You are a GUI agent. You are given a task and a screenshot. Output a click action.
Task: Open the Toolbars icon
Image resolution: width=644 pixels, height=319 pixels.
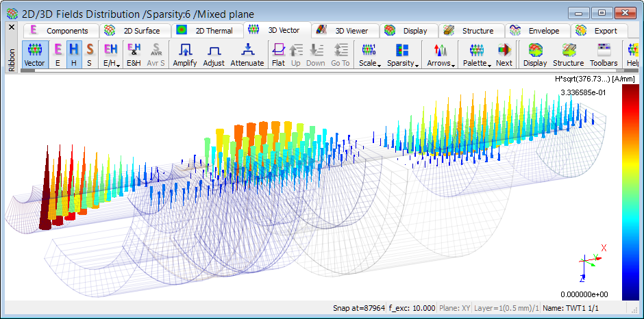(604, 54)
